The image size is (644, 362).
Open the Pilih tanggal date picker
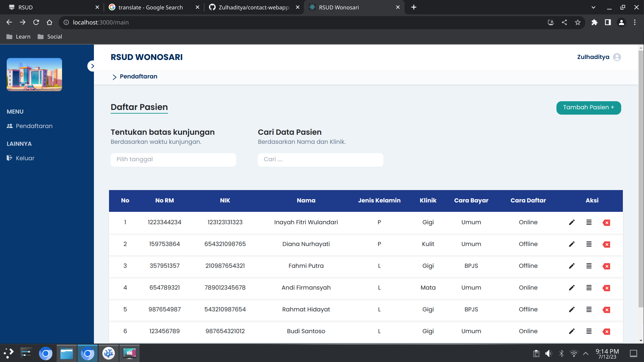pos(173,160)
